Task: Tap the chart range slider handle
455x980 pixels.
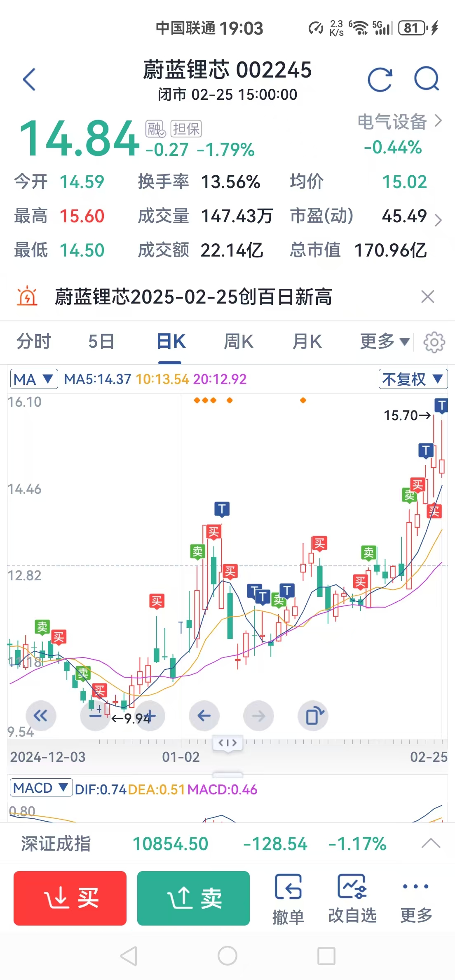Action: click(227, 743)
